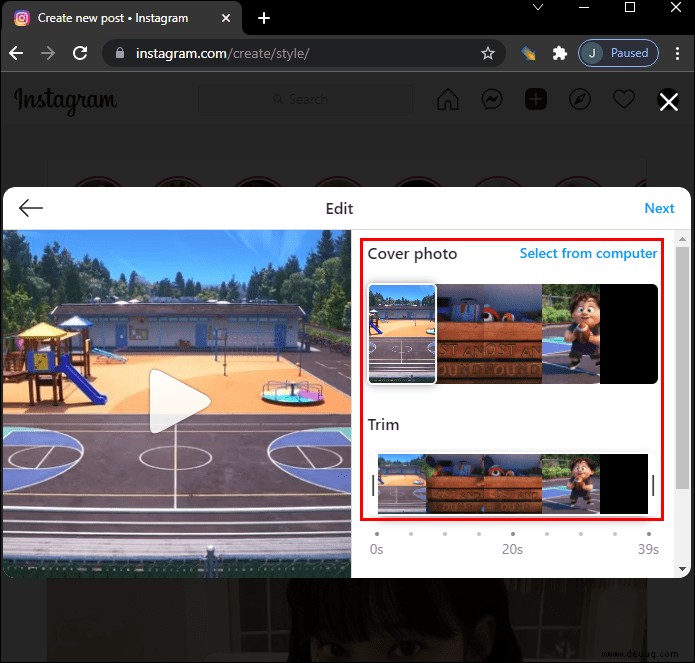Click Select from computer link

point(588,254)
